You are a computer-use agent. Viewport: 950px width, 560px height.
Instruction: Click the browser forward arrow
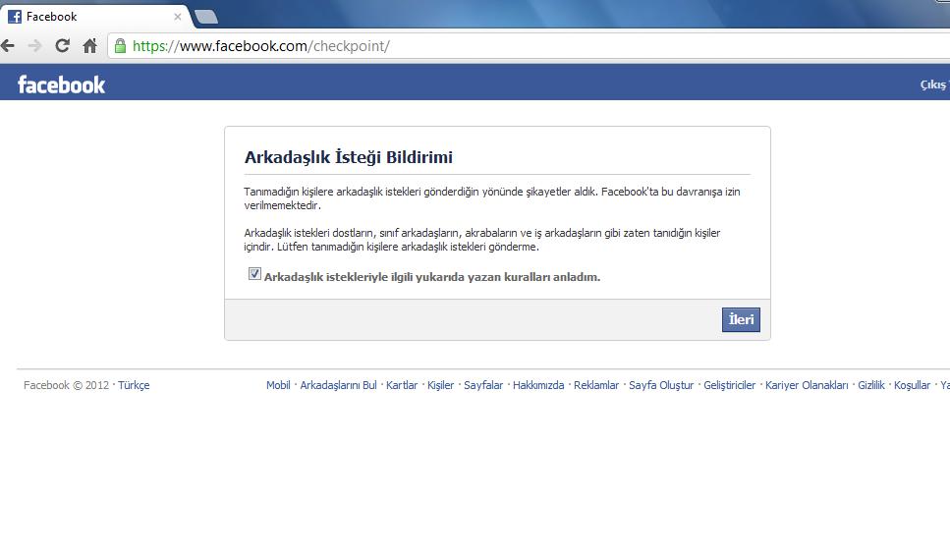click(x=35, y=45)
